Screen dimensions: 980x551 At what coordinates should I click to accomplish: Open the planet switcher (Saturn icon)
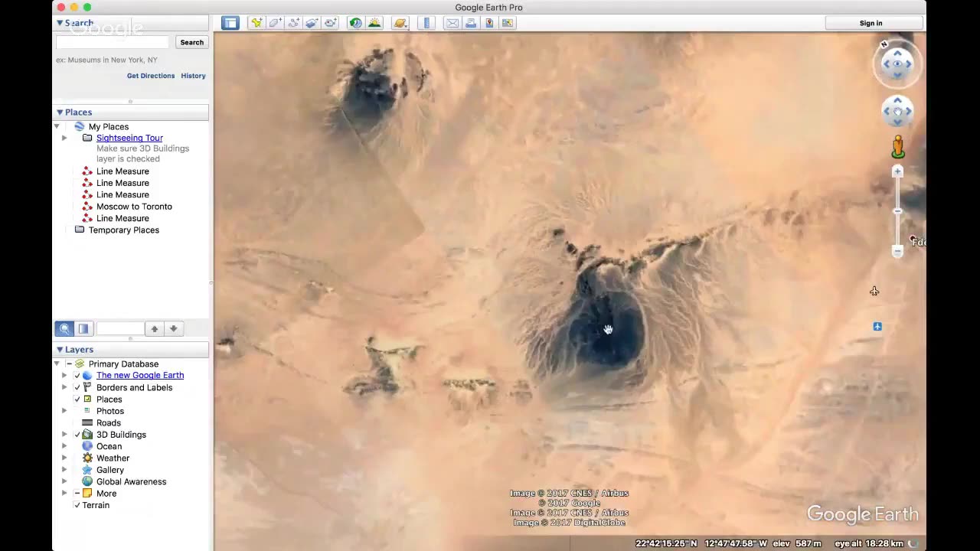point(400,23)
